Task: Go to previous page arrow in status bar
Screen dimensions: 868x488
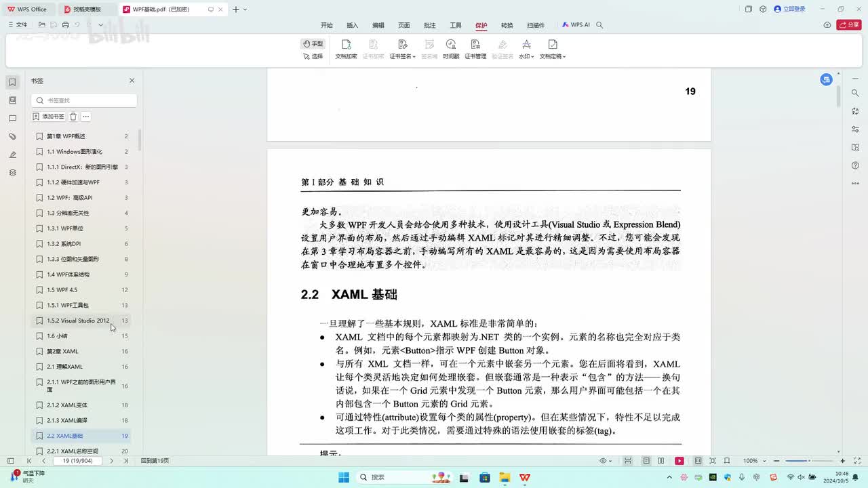Action: click(44, 461)
